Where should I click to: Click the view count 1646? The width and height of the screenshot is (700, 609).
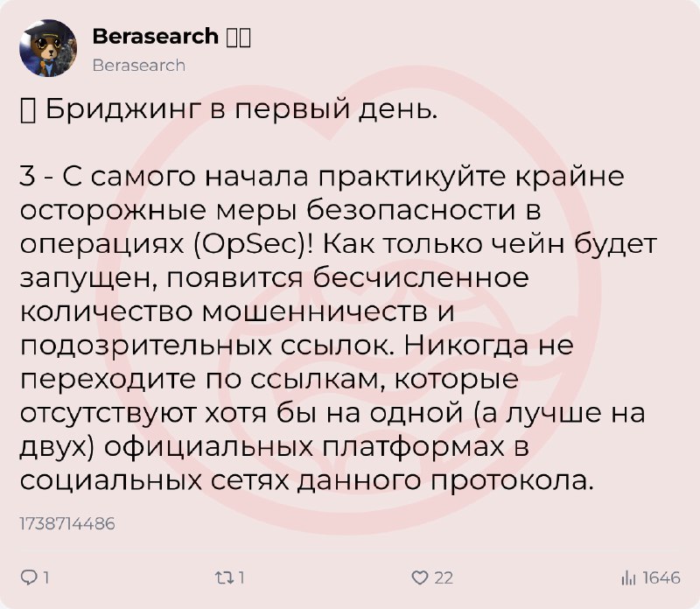pyautogui.click(x=661, y=578)
